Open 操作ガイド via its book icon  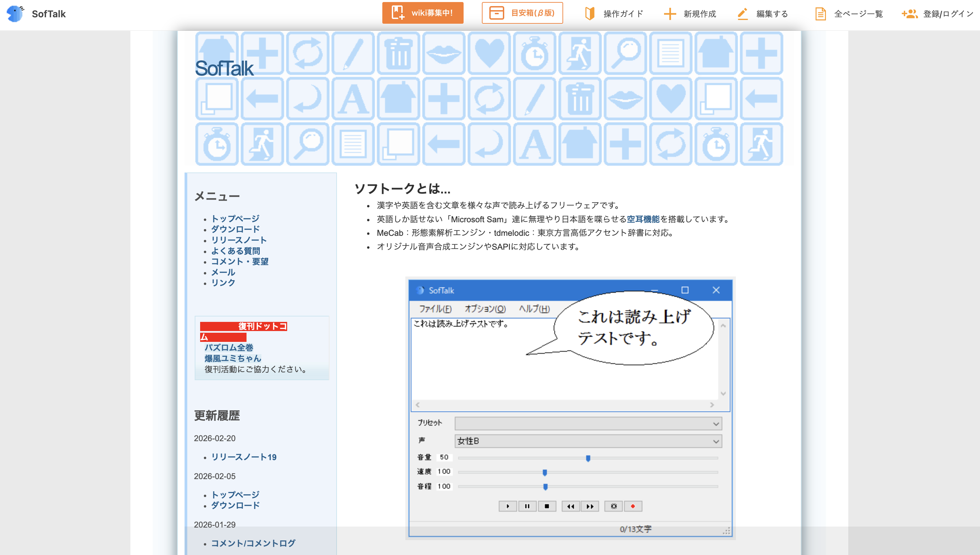pyautogui.click(x=590, y=14)
